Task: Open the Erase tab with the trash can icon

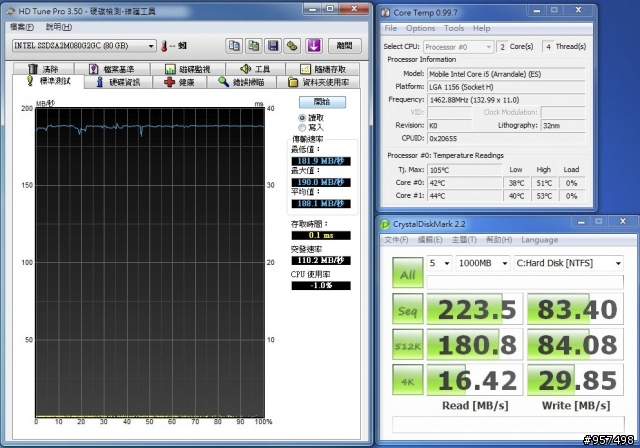Action: (x=44, y=69)
